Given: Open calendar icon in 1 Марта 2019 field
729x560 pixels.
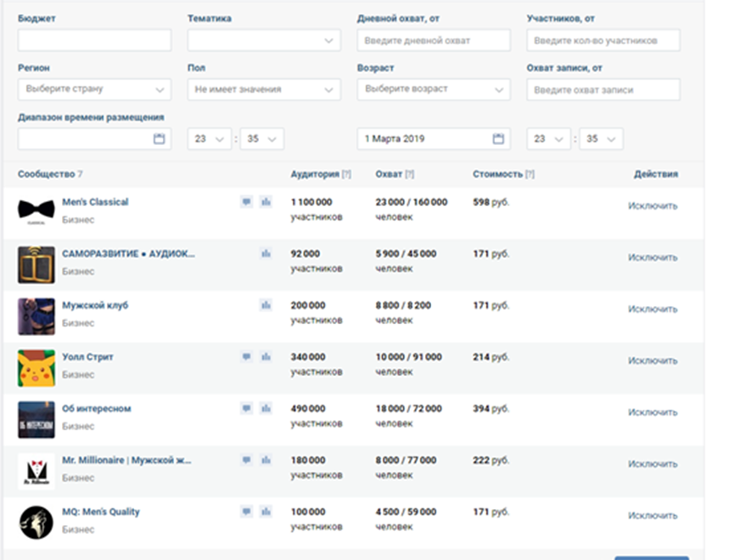Looking at the screenshot, I should point(498,139).
